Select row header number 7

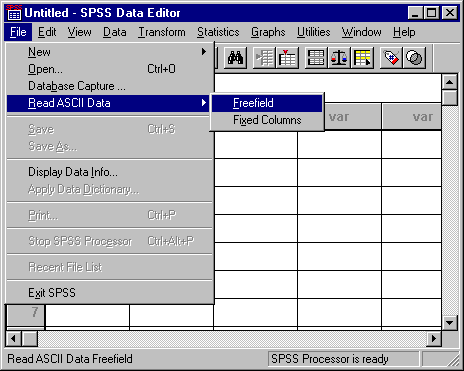point(26,315)
